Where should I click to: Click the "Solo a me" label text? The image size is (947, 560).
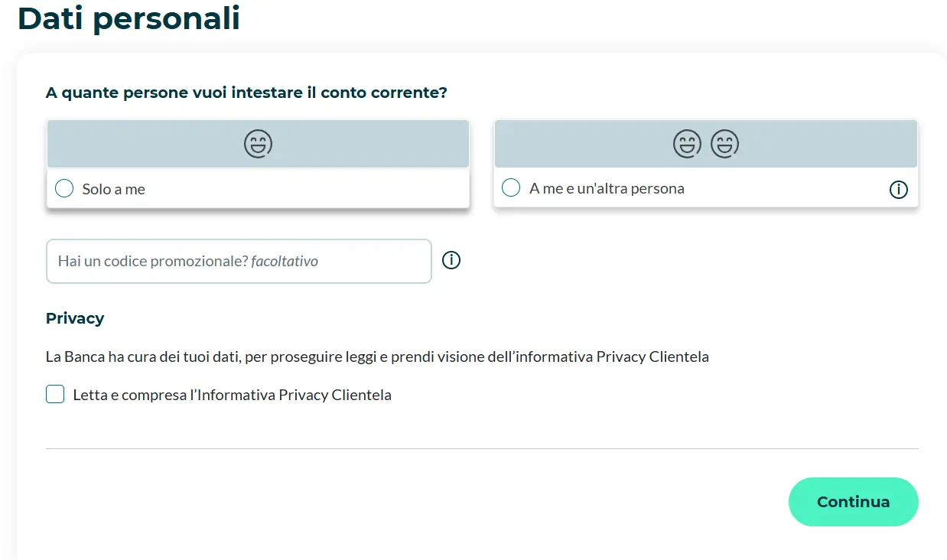(113, 189)
